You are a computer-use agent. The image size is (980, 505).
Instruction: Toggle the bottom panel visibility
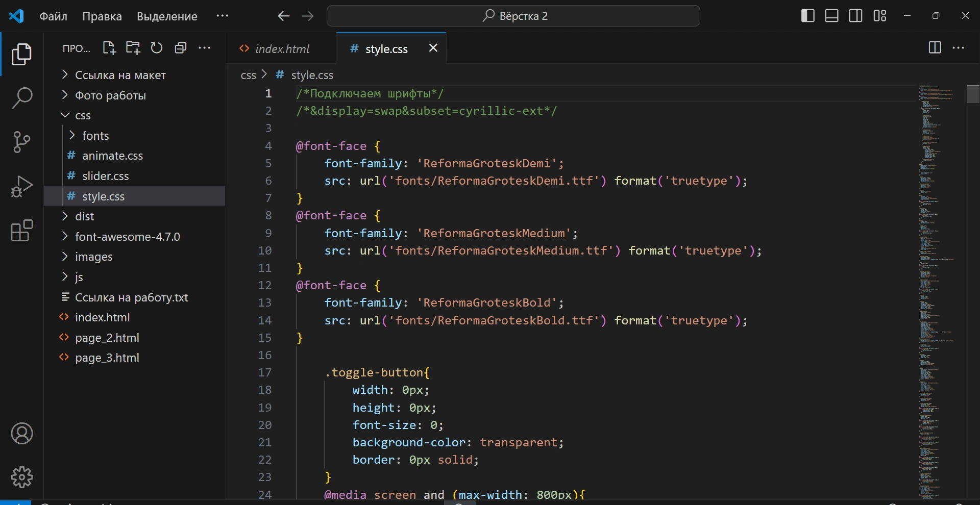[831, 15]
